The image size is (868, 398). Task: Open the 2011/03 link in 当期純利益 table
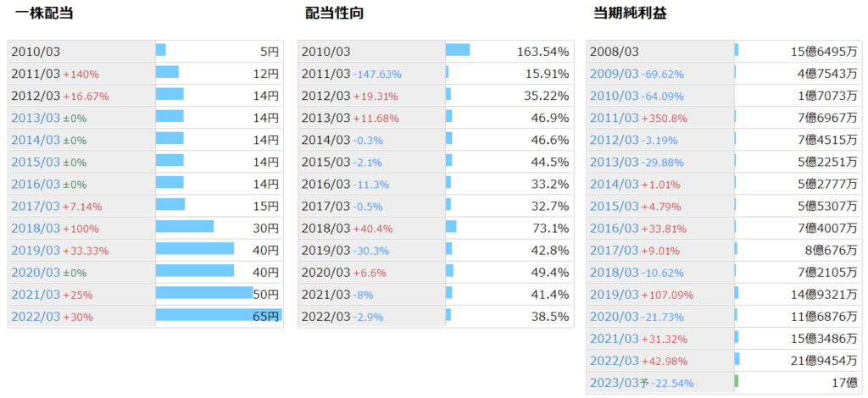[615, 118]
